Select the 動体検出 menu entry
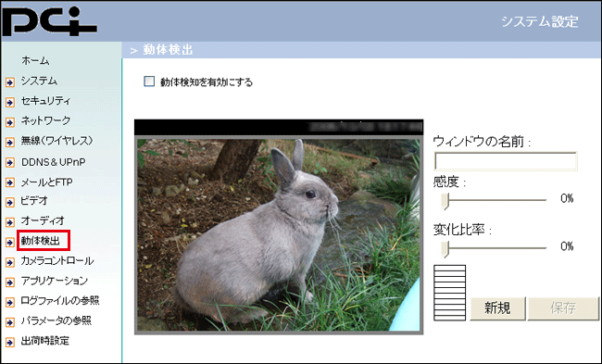 click(41, 241)
